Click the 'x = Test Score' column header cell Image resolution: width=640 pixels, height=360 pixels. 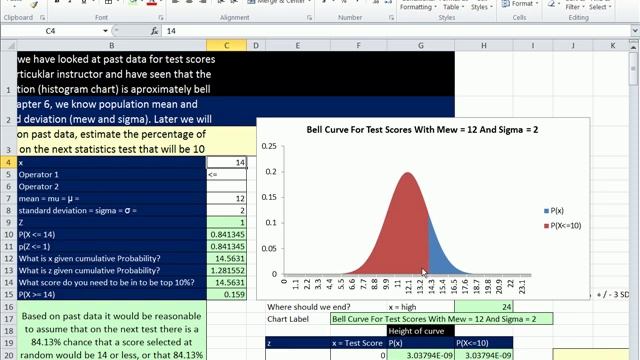tap(358, 343)
